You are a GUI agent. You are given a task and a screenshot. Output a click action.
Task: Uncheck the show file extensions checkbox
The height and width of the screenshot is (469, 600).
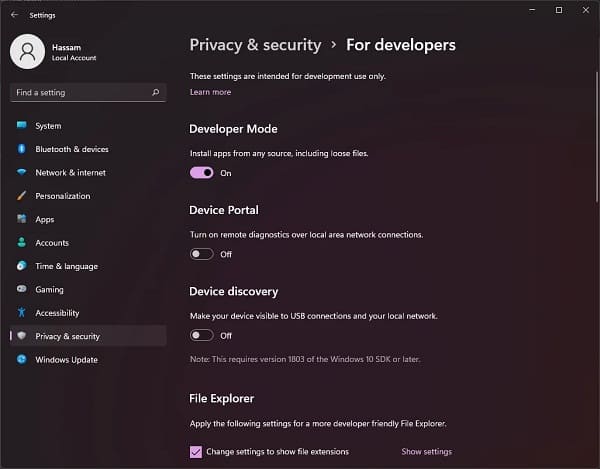tap(195, 452)
